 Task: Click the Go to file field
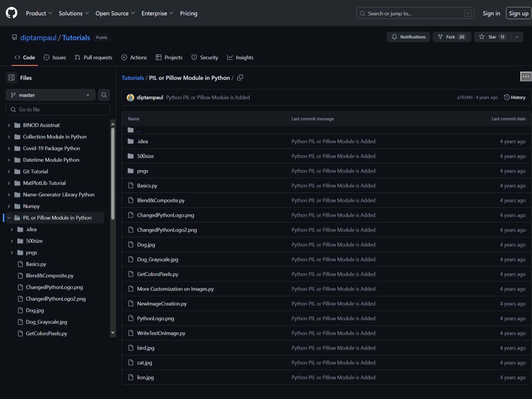(58, 109)
